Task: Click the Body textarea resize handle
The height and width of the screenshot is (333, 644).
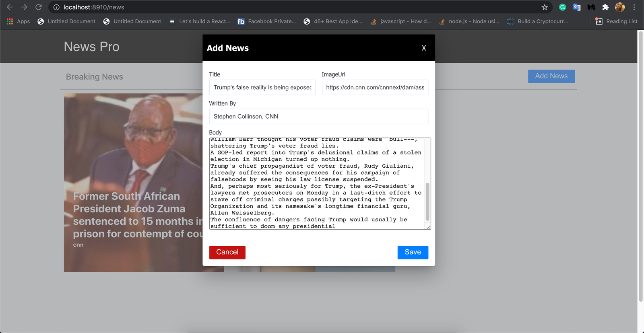Action: coord(428,227)
